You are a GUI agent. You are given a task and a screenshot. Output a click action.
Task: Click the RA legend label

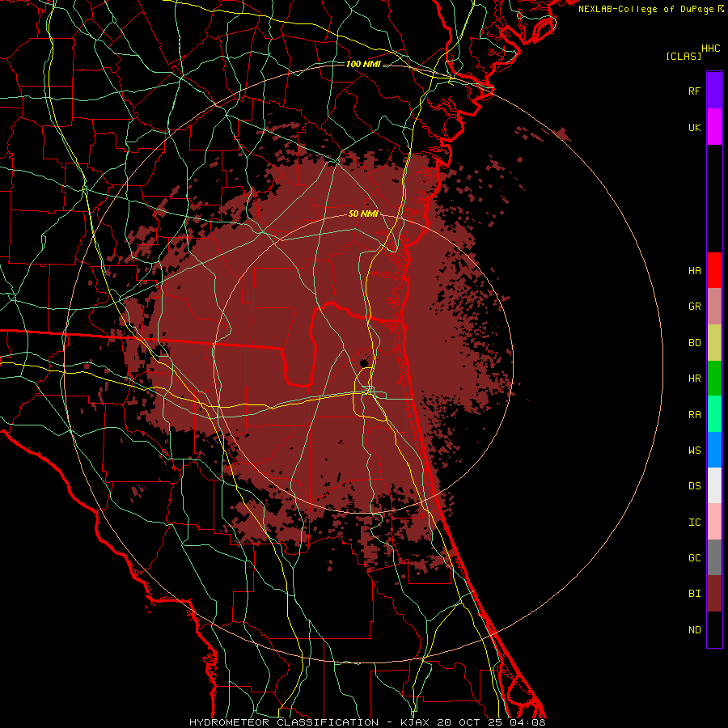click(695, 415)
